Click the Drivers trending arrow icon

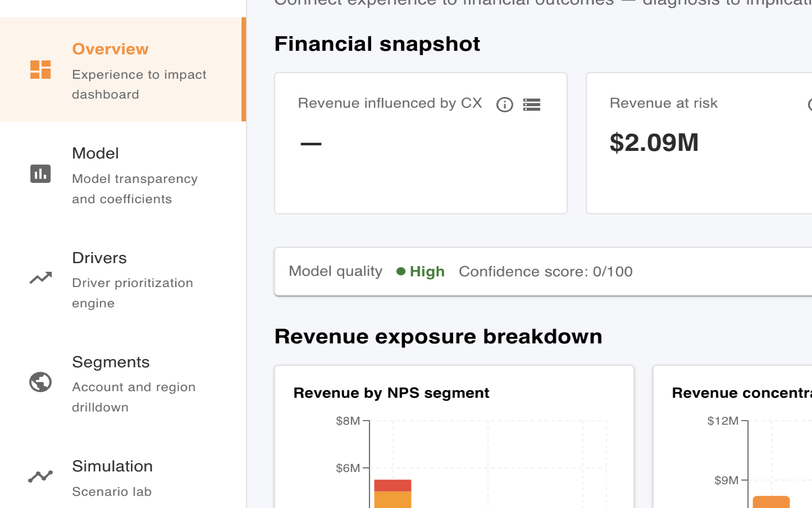[41, 278]
